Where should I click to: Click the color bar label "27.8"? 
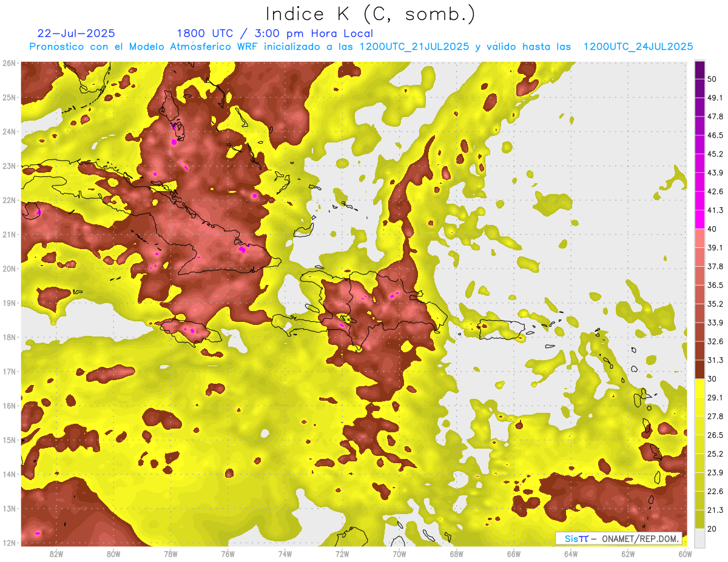click(715, 416)
